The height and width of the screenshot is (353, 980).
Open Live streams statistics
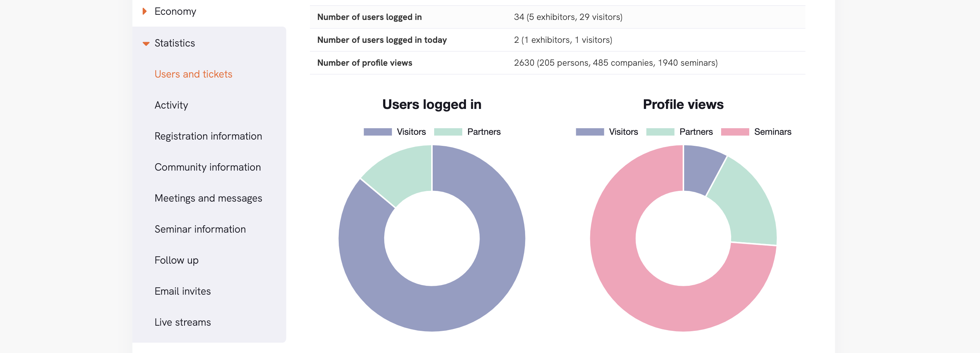pyautogui.click(x=182, y=322)
